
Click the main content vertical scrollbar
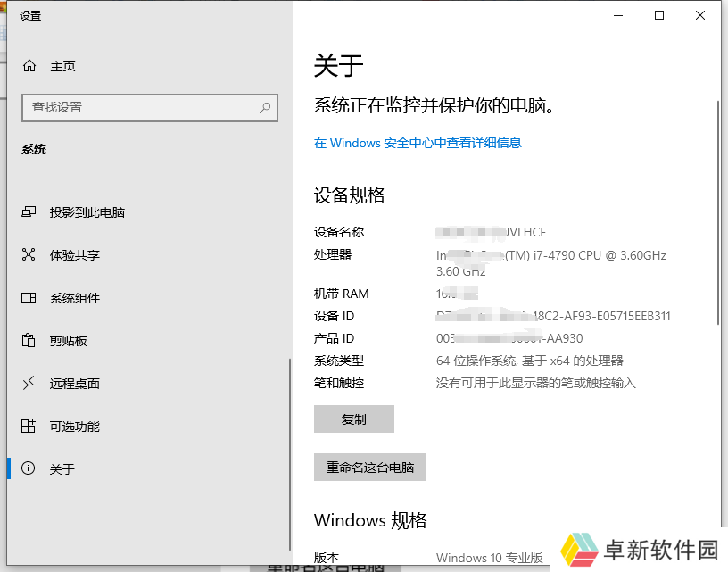tap(719, 214)
